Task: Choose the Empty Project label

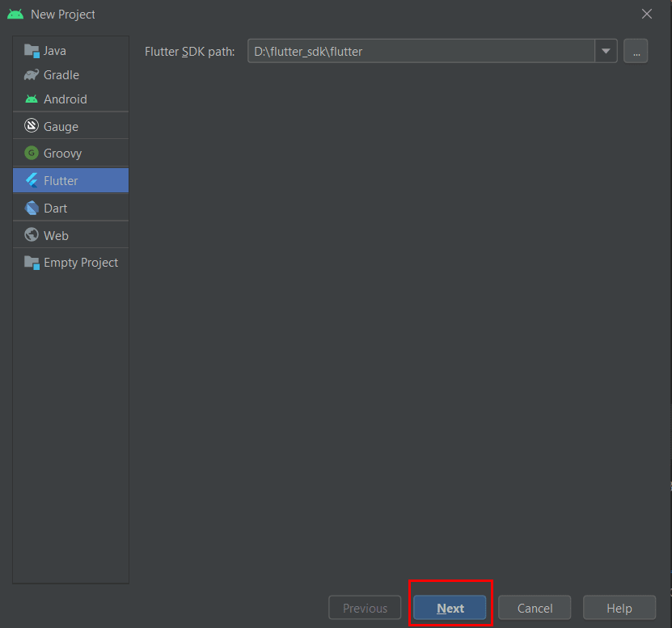Action: (81, 263)
